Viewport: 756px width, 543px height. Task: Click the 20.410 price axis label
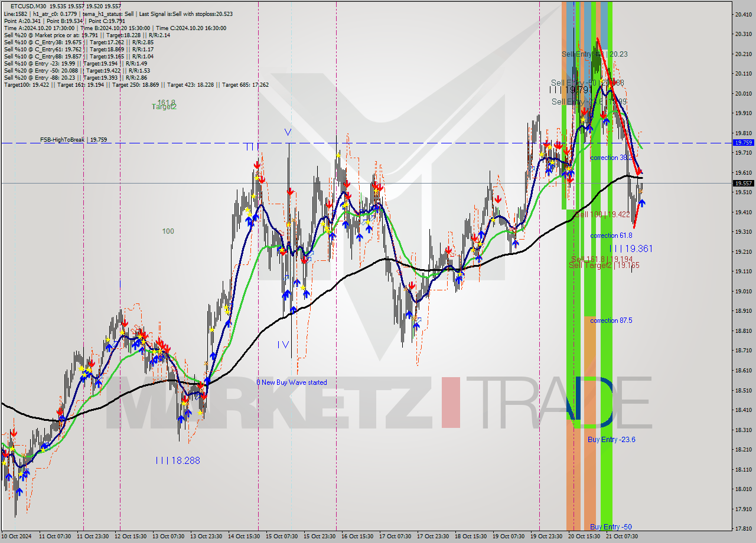coord(743,14)
